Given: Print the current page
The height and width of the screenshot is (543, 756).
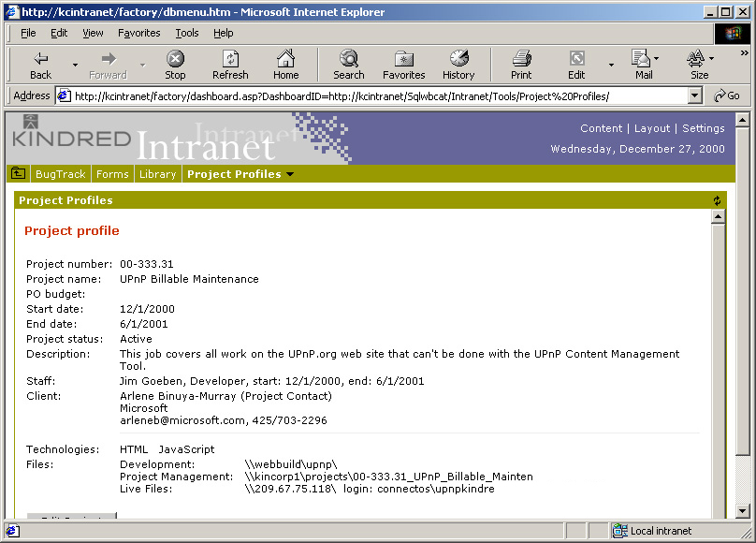Looking at the screenshot, I should coord(521,65).
